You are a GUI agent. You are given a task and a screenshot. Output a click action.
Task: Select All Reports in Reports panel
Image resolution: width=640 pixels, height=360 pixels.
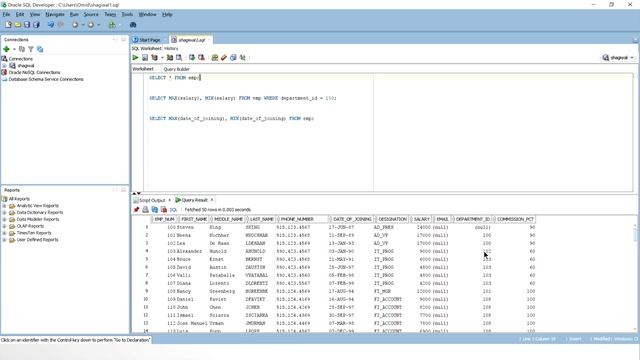click(x=19, y=199)
